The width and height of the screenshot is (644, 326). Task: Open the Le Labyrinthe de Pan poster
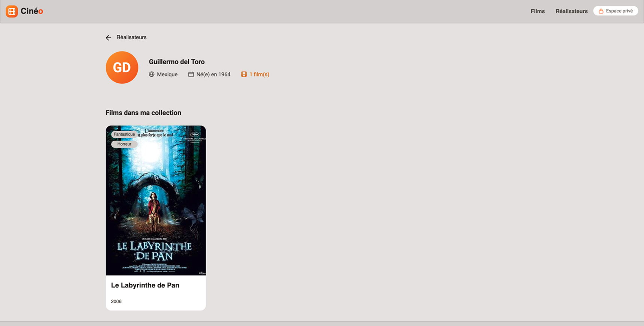[156, 200]
